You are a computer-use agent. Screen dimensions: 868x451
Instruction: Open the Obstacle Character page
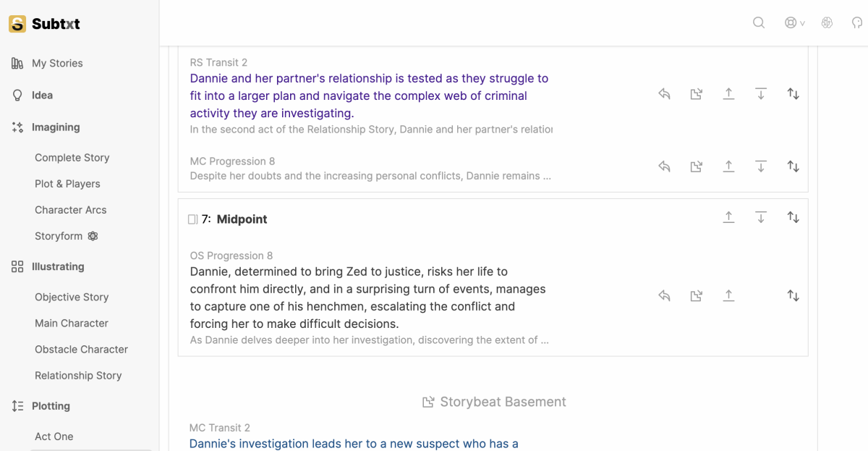coord(81,349)
